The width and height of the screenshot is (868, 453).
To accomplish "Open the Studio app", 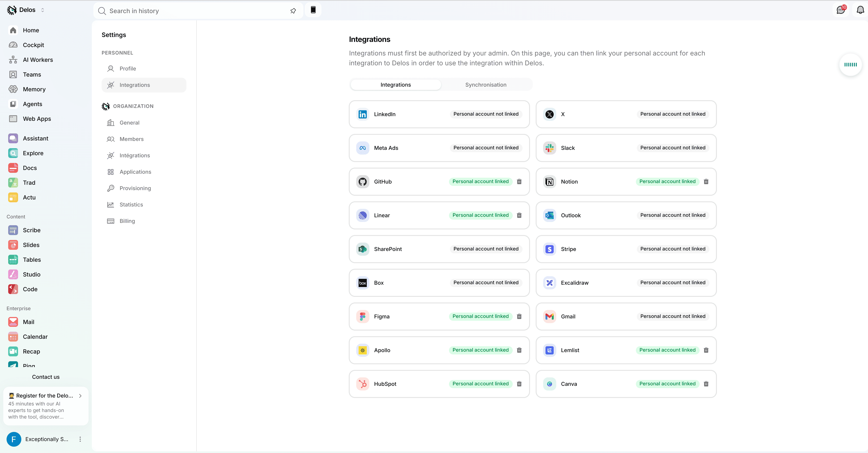I will click(x=46, y=275).
